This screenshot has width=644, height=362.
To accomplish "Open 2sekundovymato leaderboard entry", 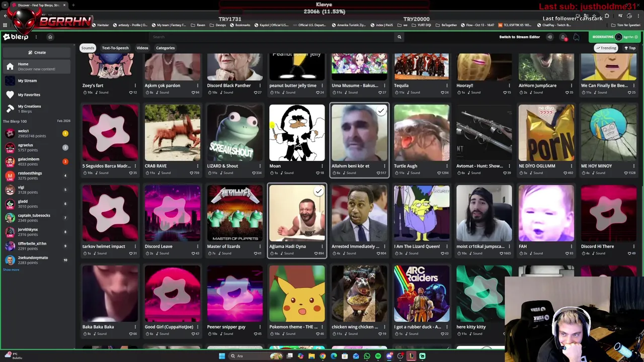I will [x=36, y=260].
